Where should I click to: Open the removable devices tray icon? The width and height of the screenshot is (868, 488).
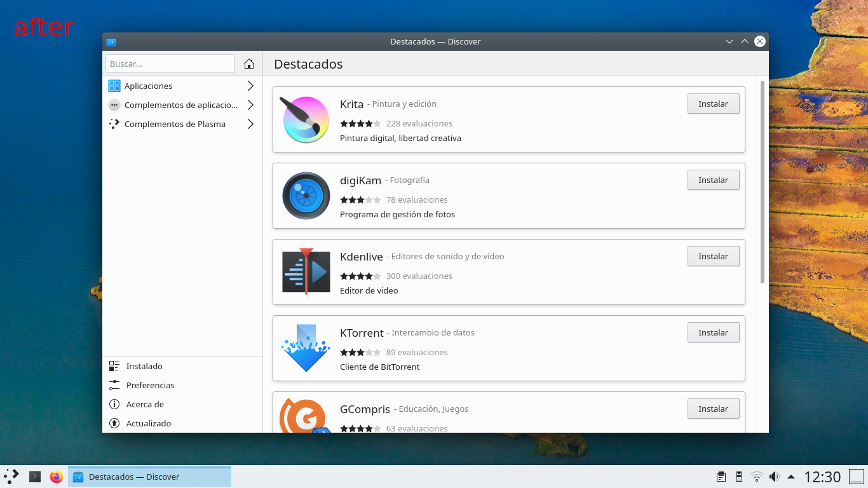[739, 477]
